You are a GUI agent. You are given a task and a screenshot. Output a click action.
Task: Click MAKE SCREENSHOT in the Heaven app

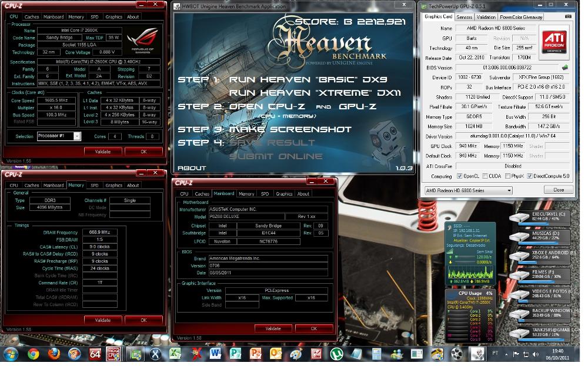coord(290,129)
